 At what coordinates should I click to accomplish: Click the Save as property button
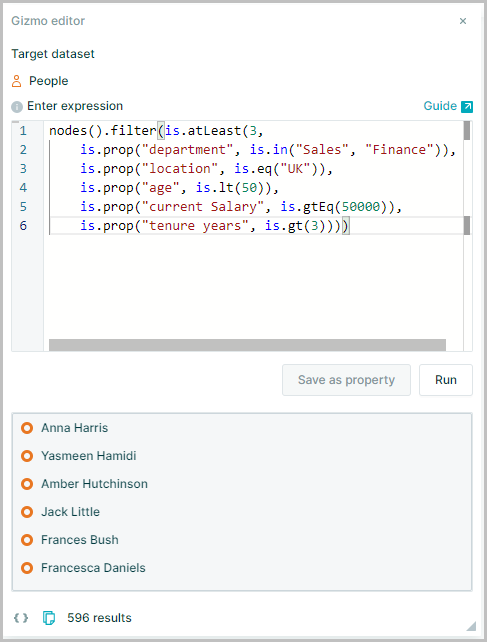(x=346, y=380)
